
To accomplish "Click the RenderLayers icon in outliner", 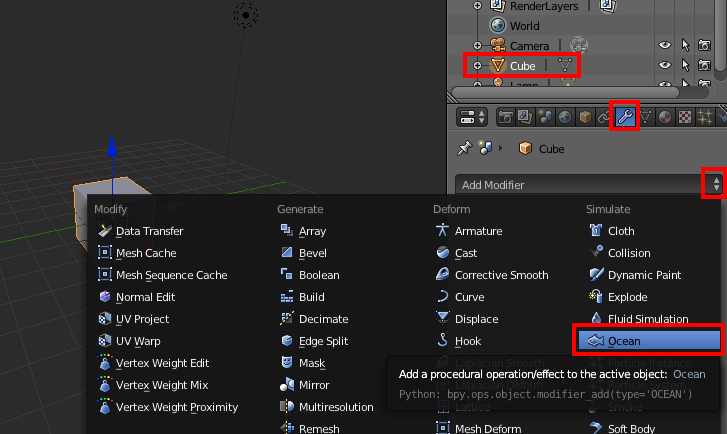I will tap(497, 6).
